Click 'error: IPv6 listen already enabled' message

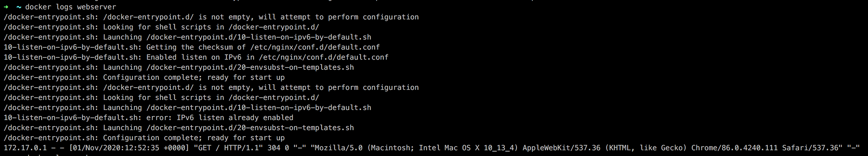220,118
